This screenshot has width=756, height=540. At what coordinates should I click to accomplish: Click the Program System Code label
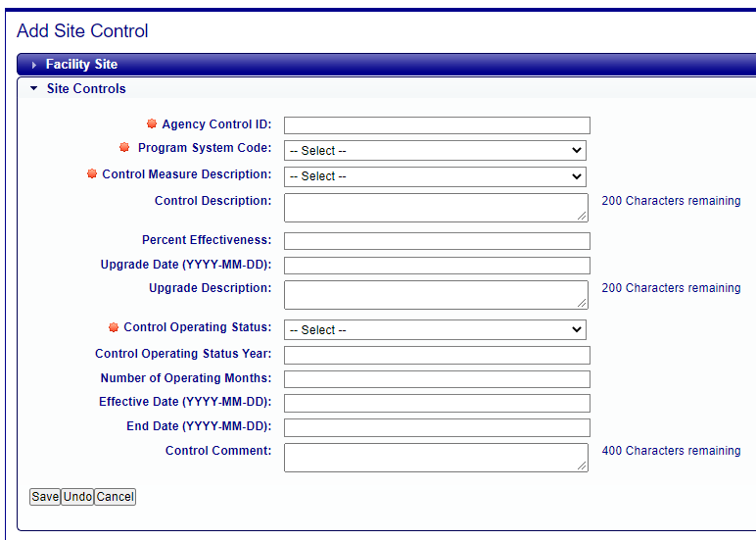click(x=205, y=148)
